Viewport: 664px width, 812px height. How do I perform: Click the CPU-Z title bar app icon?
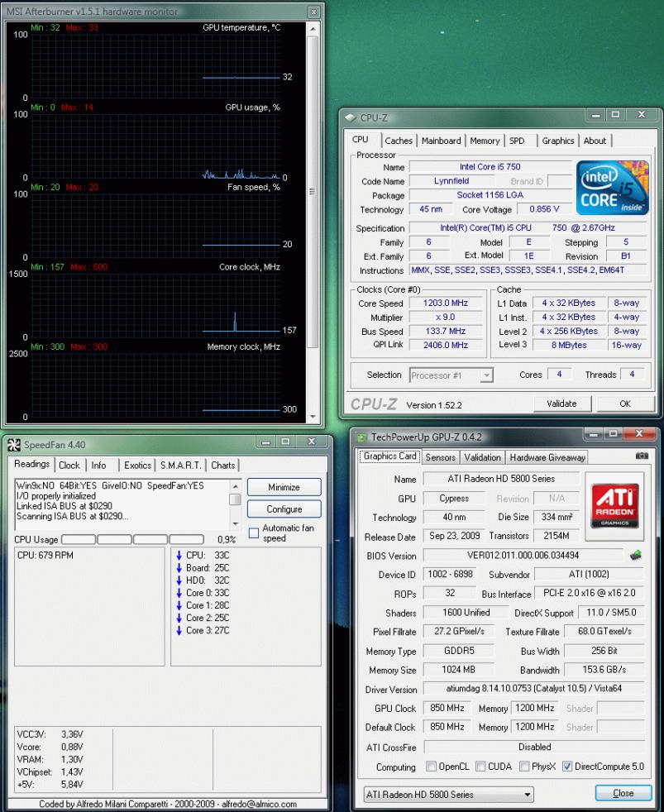(x=350, y=118)
